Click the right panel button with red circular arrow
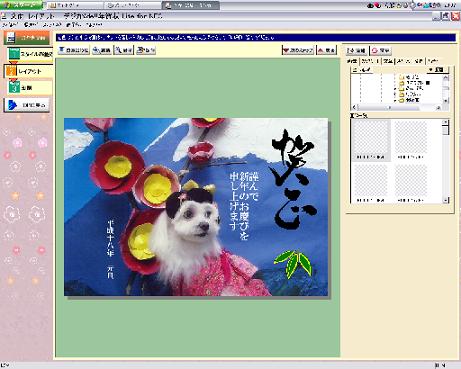Image resolution: width=461 pixels, height=369 pixels. (x=380, y=50)
